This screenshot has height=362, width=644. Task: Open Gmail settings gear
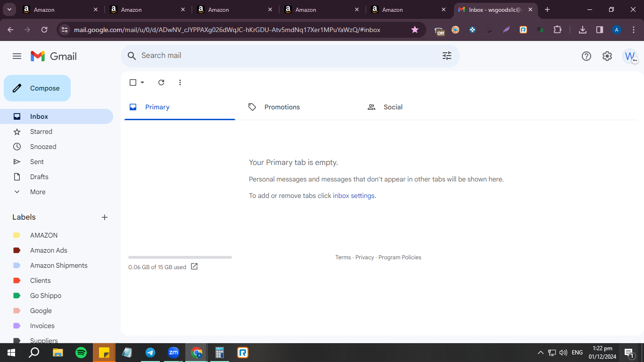coord(607,56)
